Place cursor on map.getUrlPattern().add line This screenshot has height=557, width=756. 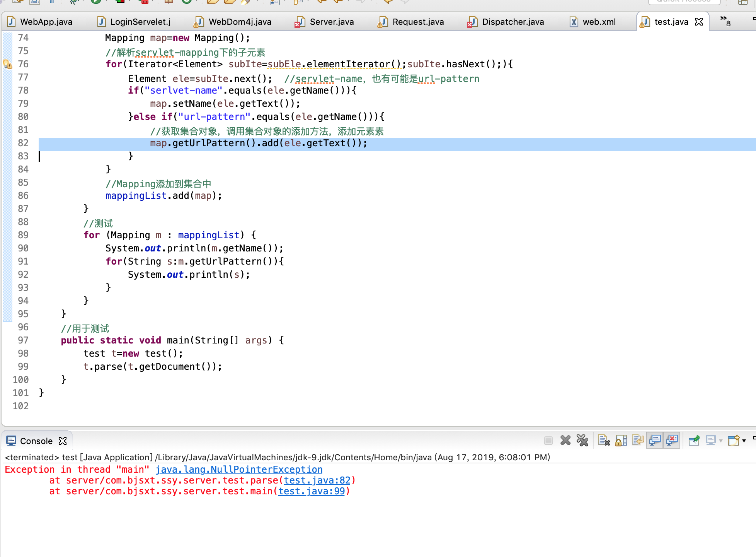pos(259,143)
